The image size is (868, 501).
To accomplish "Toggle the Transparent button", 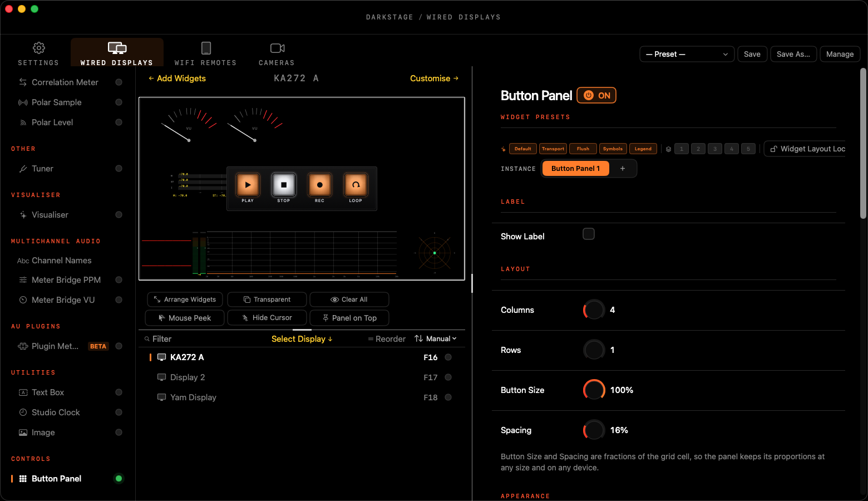I will pos(267,299).
